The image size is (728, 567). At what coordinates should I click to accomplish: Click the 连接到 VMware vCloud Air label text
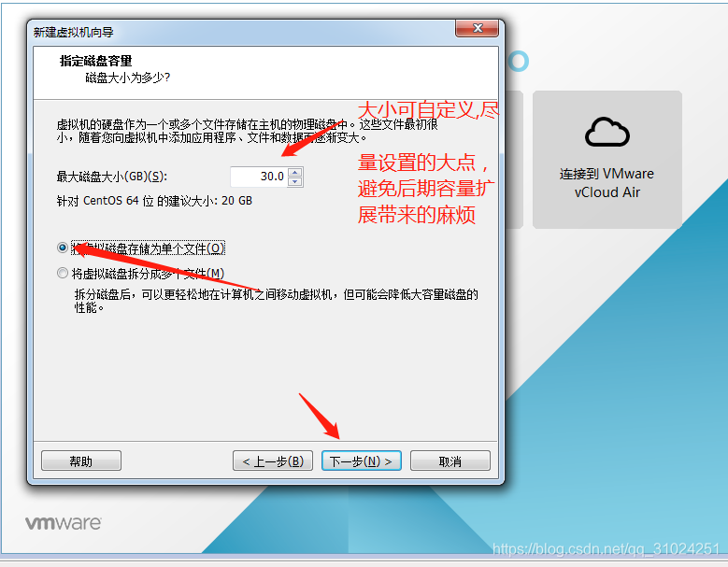coord(607,183)
